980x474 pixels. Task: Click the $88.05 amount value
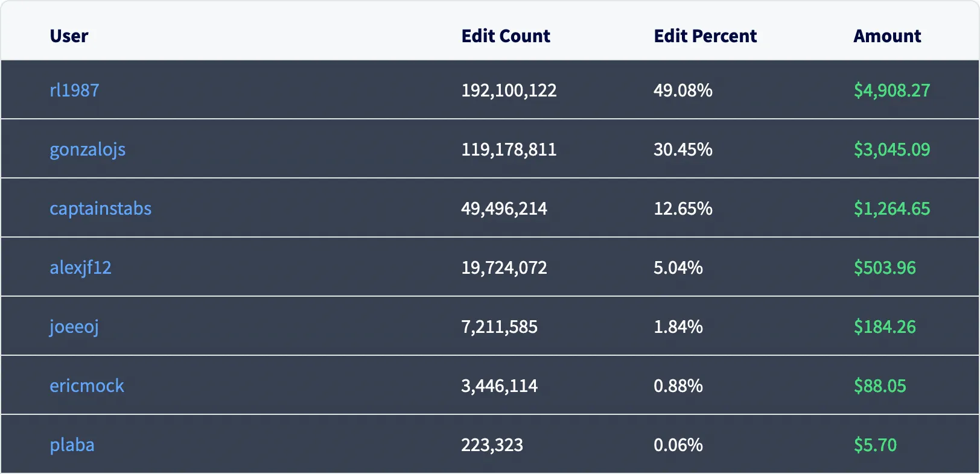click(x=879, y=386)
